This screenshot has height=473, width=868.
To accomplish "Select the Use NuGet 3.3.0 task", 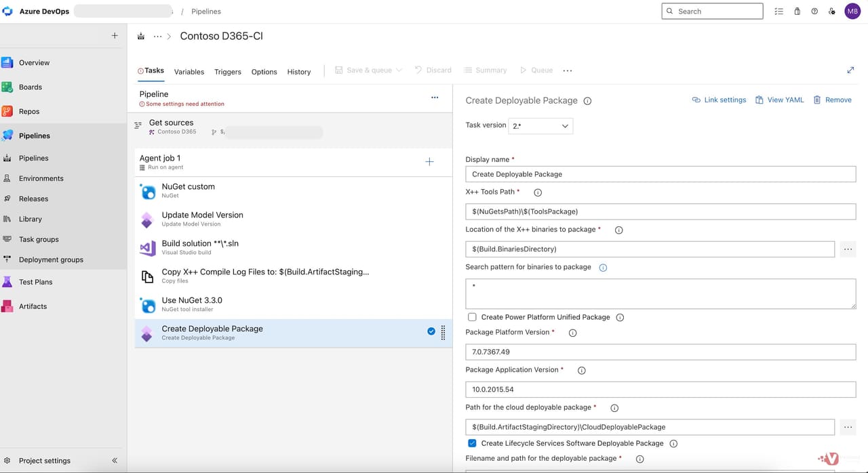I will (294, 305).
